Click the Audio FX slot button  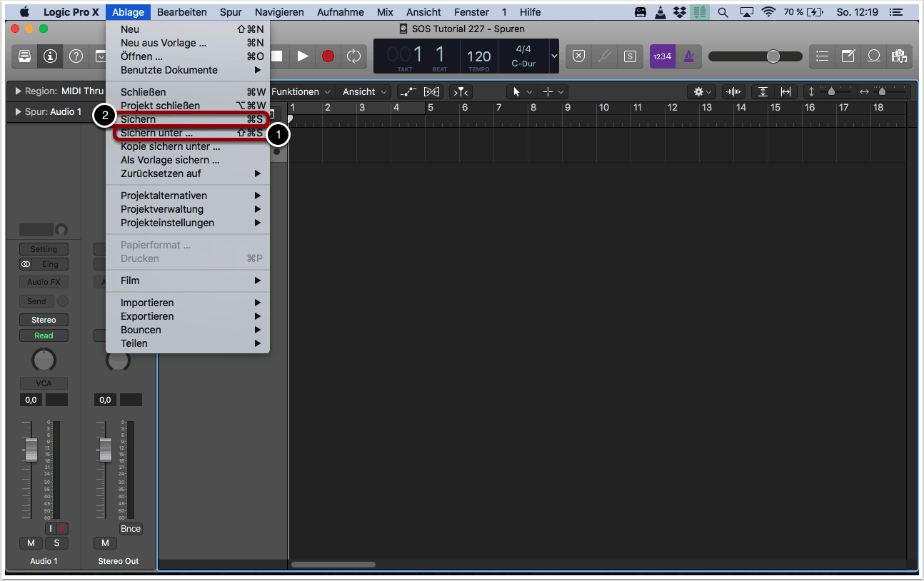[x=44, y=282]
